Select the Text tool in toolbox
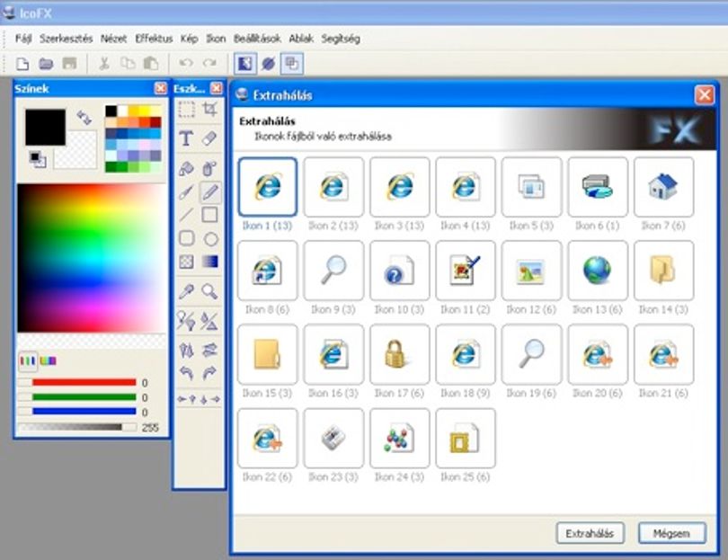728x560 pixels. pos(186,138)
